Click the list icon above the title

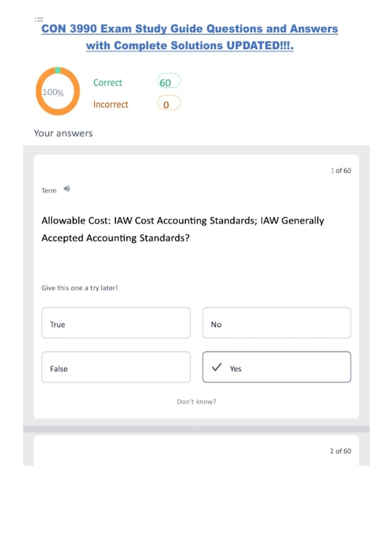[39, 20]
